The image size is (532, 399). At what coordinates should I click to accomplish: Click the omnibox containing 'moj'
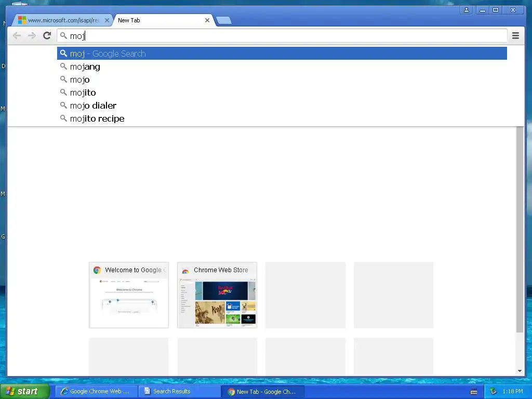coord(282,36)
